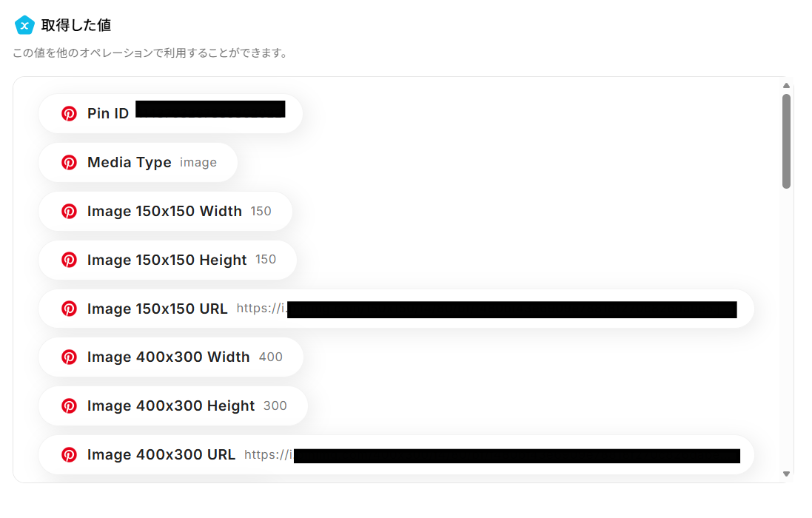Click the Pinterest icon beside Media Type
The image size is (812, 518).
pos(69,163)
